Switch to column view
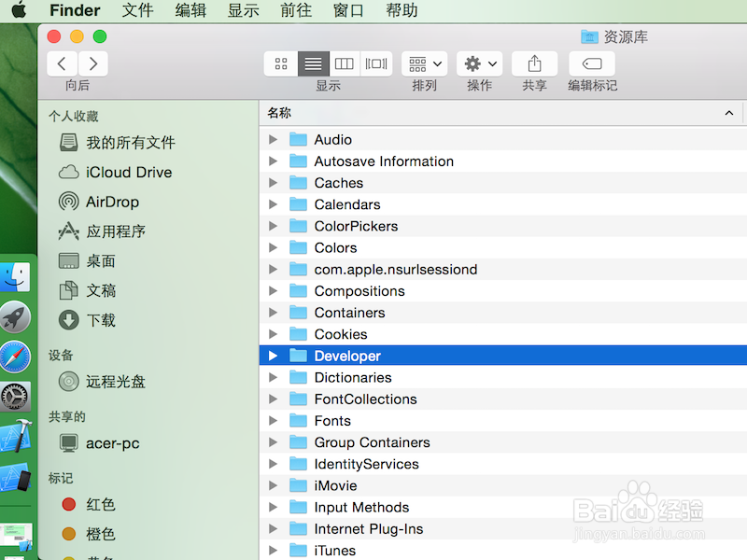 tap(344, 63)
